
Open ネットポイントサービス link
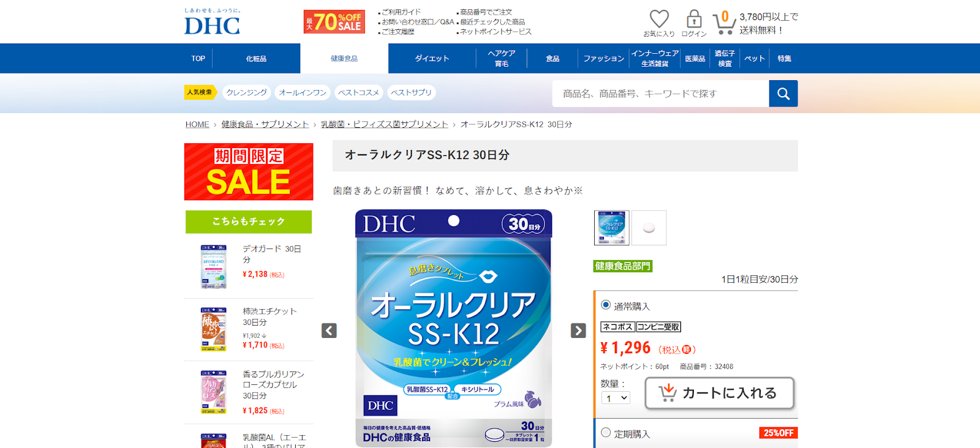496,32
